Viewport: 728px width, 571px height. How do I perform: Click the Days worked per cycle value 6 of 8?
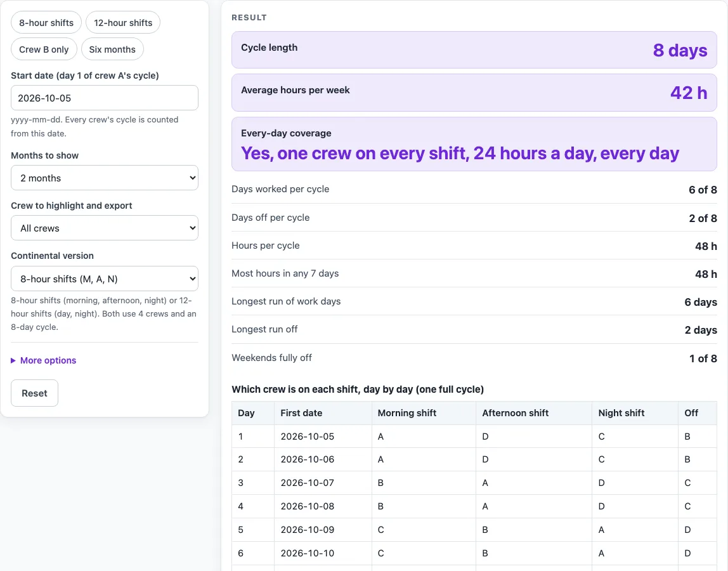(x=703, y=190)
